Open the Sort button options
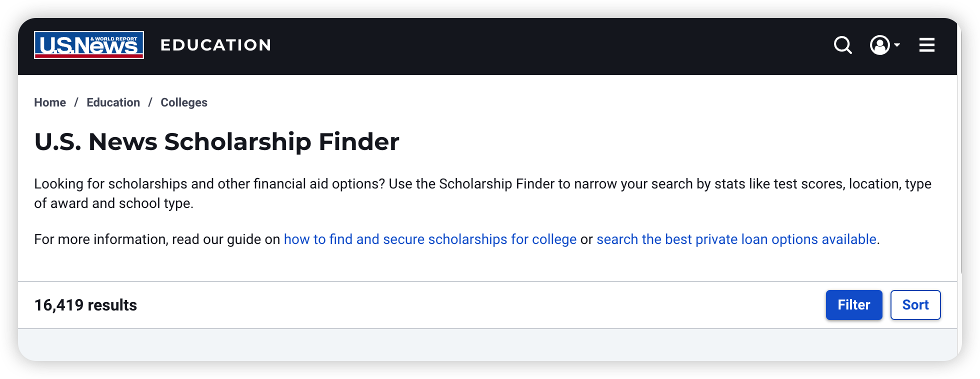980x379 pixels. click(x=915, y=305)
